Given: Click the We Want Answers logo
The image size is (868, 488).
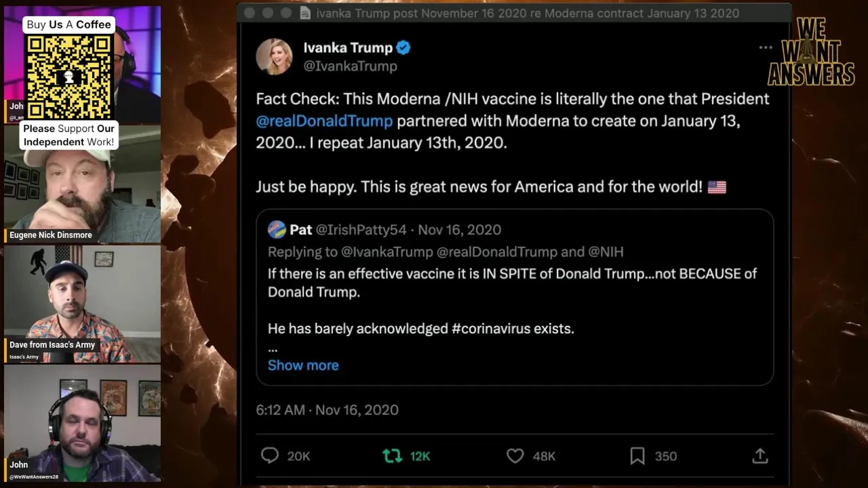Looking at the screenshot, I should coord(810,53).
